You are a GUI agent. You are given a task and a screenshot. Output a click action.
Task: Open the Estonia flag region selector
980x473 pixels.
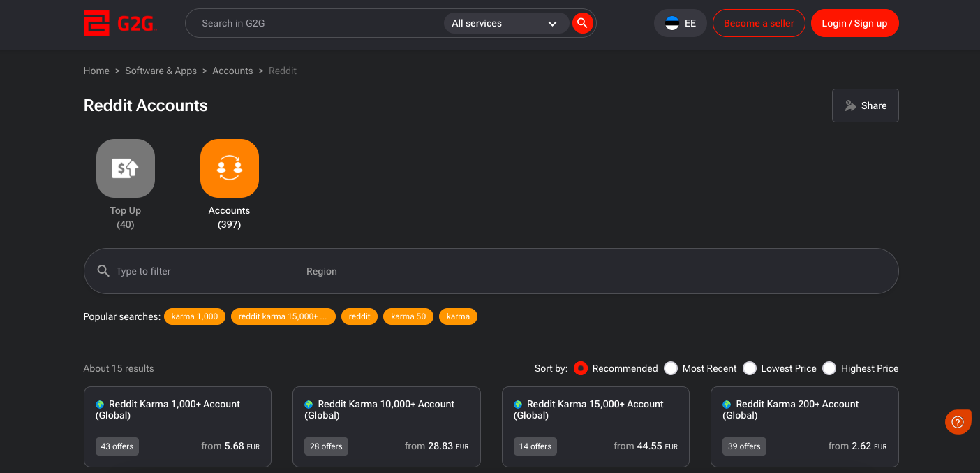pyautogui.click(x=681, y=23)
